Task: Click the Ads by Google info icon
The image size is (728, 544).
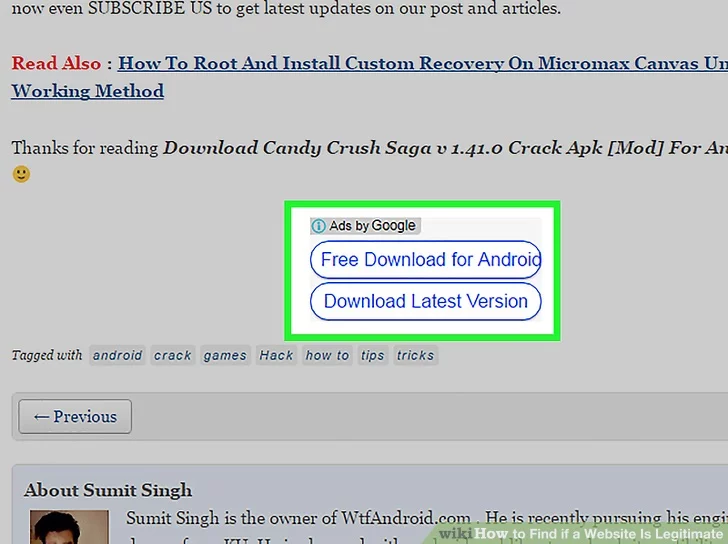Action: 318,226
